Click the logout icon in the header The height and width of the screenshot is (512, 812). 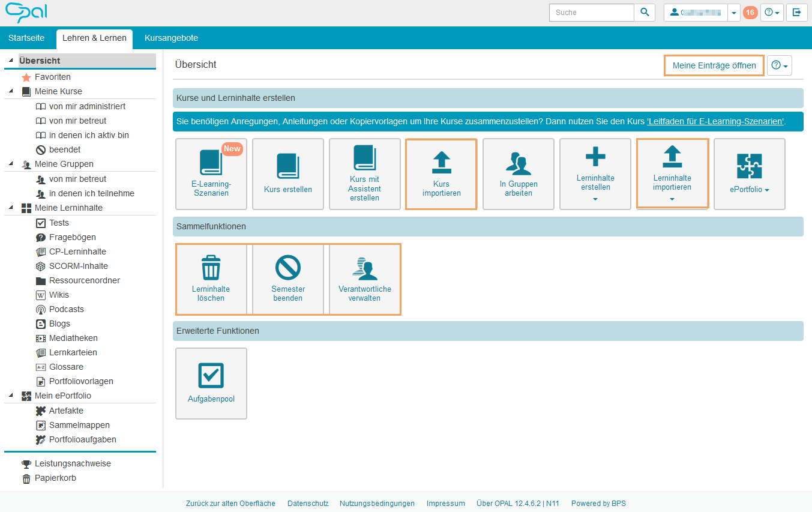pyautogui.click(x=796, y=13)
